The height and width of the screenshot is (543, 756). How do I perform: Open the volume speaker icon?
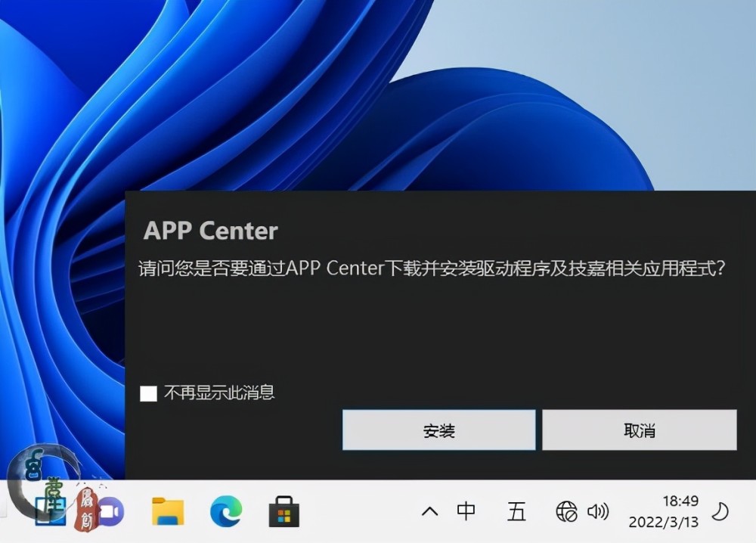click(598, 511)
